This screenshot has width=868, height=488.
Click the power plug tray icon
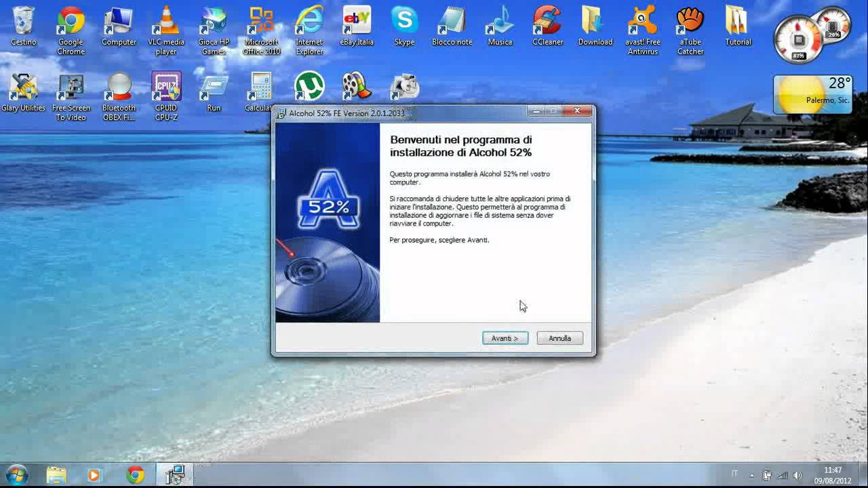(x=767, y=475)
